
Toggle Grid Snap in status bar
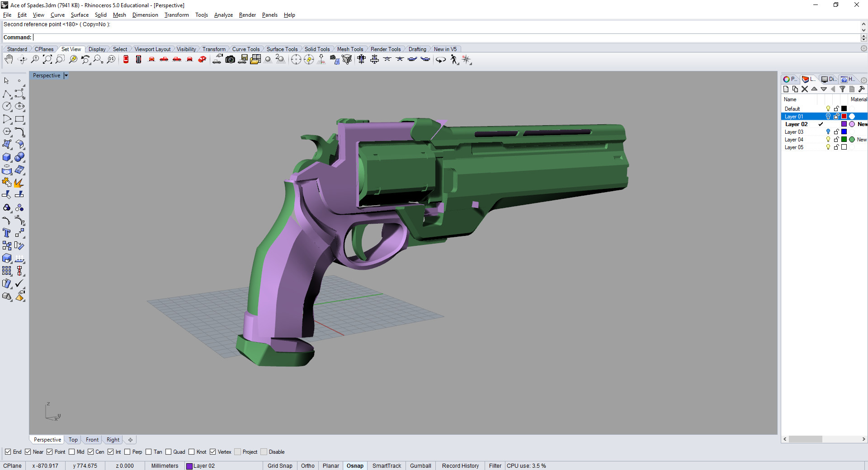(280, 466)
